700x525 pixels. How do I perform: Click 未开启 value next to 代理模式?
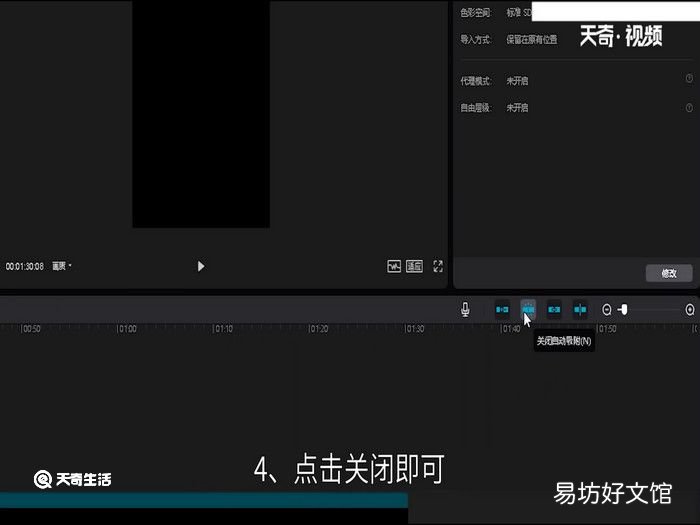[517, 81]
